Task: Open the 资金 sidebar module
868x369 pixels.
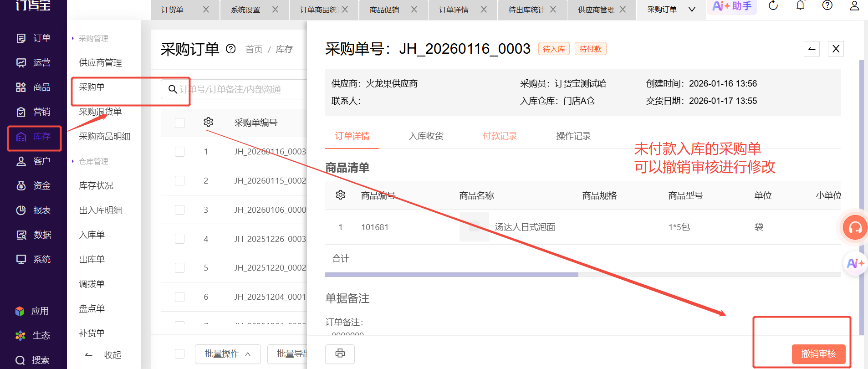Action: click(x=33, y=186)
